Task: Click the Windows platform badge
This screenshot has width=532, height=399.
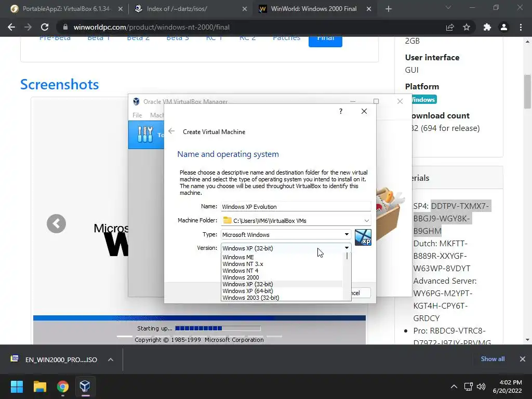Action: point(423,99)
